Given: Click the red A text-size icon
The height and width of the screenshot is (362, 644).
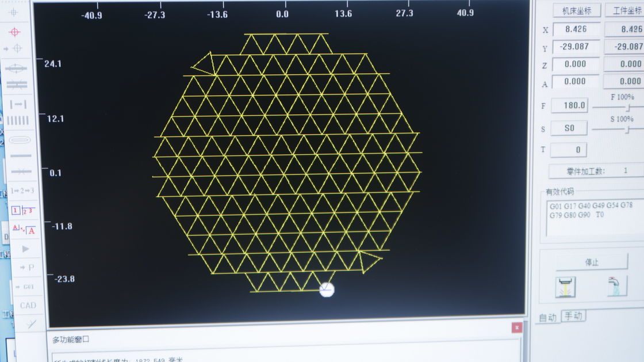Looking at the screenshot, I should [x=24, y=230].
